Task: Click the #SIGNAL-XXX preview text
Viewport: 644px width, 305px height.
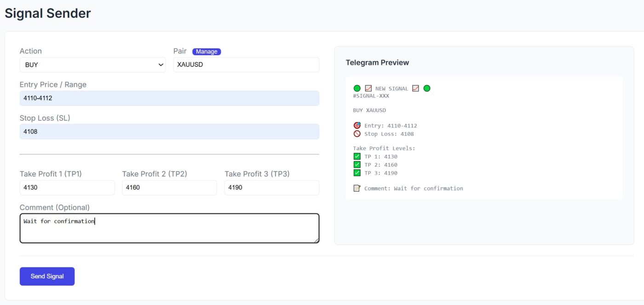Action: pos(371,96)
